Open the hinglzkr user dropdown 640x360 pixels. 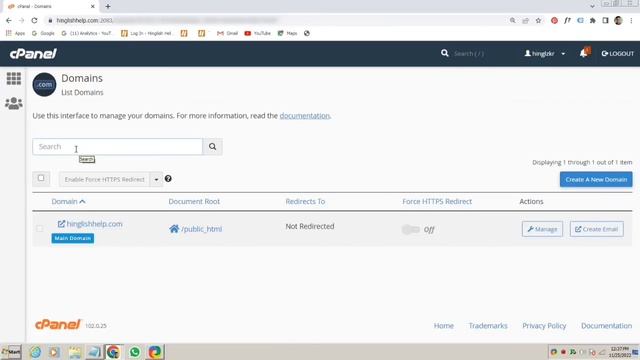tap(545, 53)
